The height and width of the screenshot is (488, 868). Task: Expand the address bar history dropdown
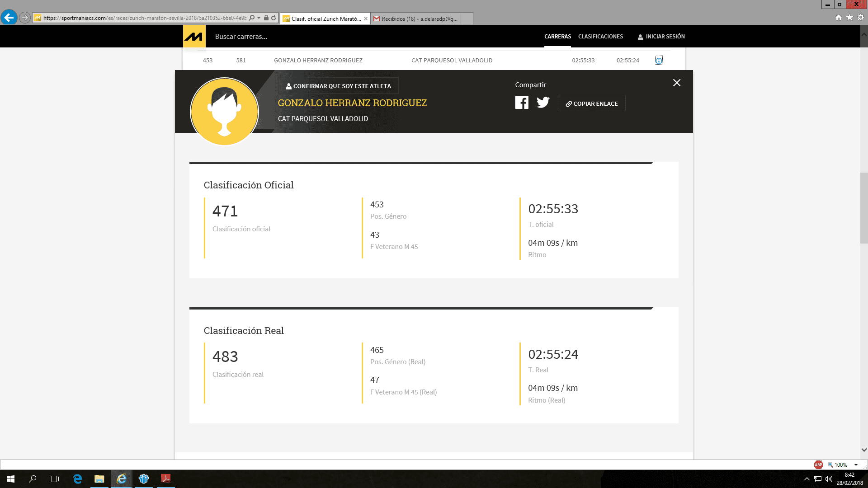[259, 18]
